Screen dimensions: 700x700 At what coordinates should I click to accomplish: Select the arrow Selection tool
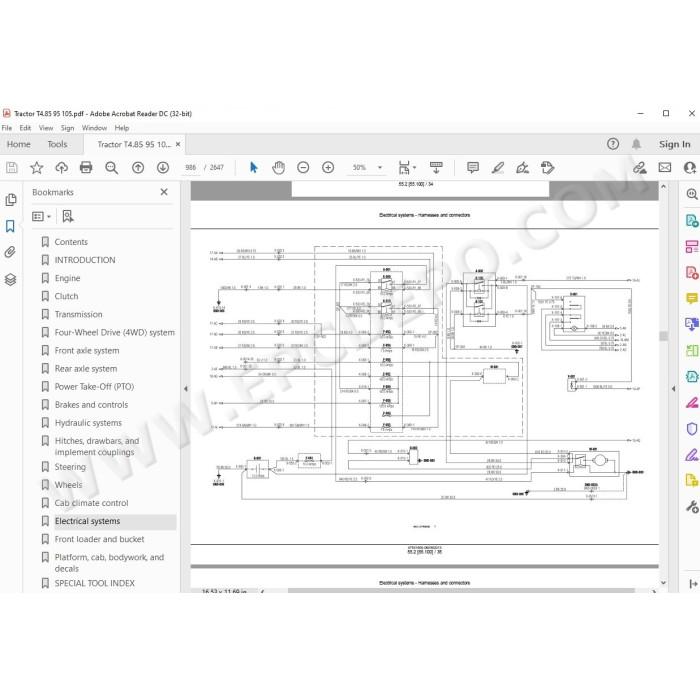254,168
